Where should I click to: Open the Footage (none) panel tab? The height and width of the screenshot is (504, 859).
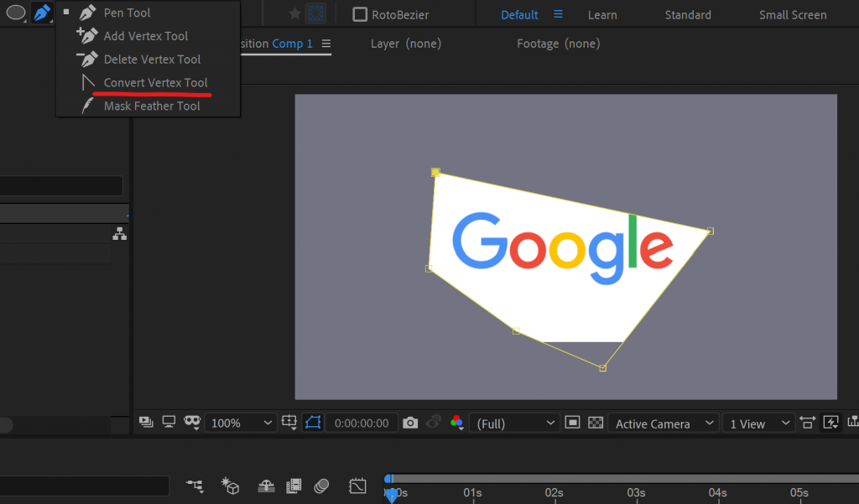[x=558, y=44]
